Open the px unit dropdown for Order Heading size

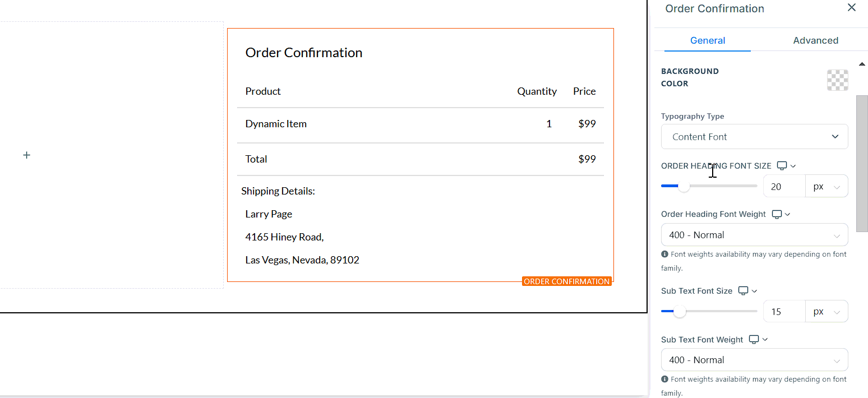(827, 186)
